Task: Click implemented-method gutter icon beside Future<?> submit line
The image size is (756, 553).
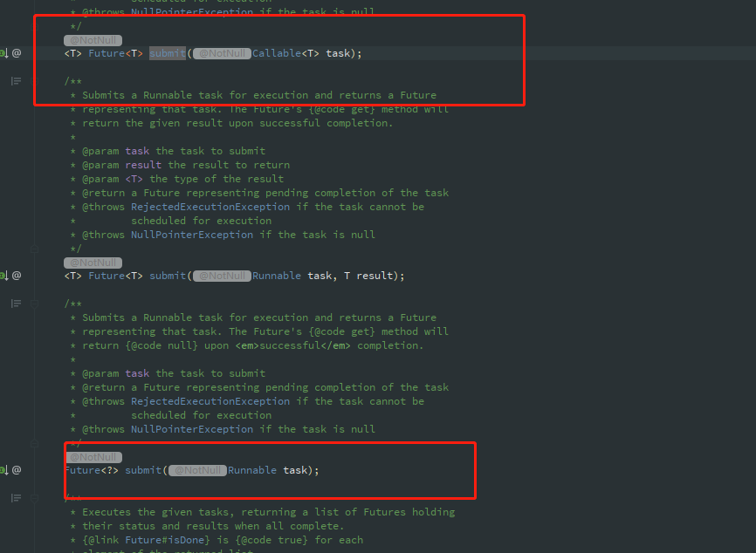Action: click(x=3, y=470)
